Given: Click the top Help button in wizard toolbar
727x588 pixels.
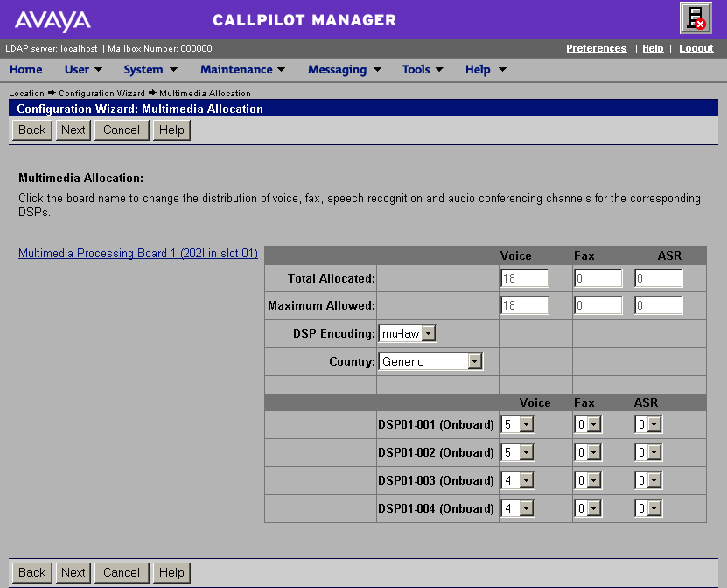Looking at the screenshot, I should [171, 129].
